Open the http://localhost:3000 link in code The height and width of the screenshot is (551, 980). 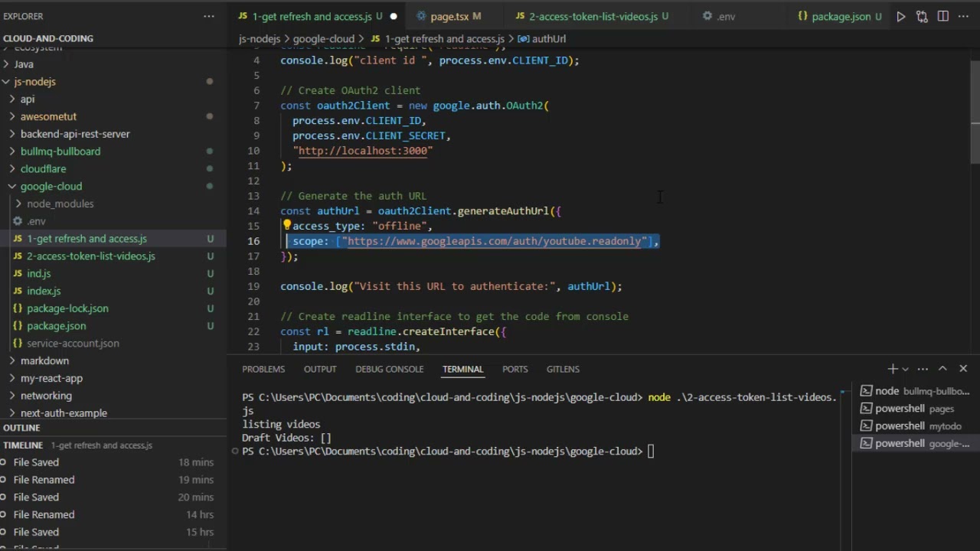click(363, 151)
